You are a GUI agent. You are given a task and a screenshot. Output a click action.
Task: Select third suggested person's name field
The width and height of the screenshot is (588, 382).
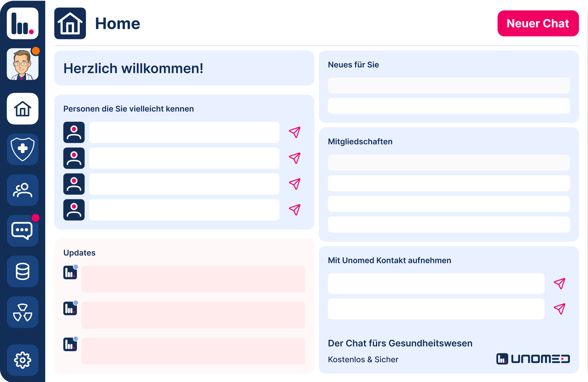(184, 184)
